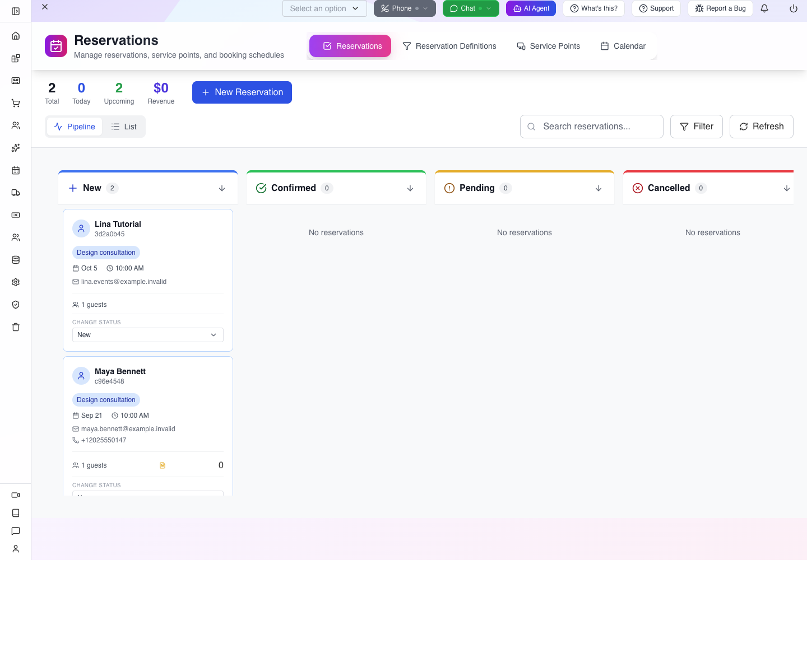Open notifications bell icon
Viewport: 807px width, 672px height.
pos(764,8)
